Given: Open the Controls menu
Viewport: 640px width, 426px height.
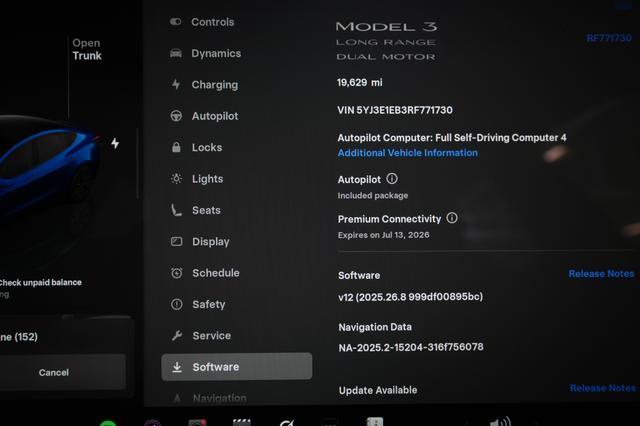Looking at the screenshot, I should [x=202, y=22].
